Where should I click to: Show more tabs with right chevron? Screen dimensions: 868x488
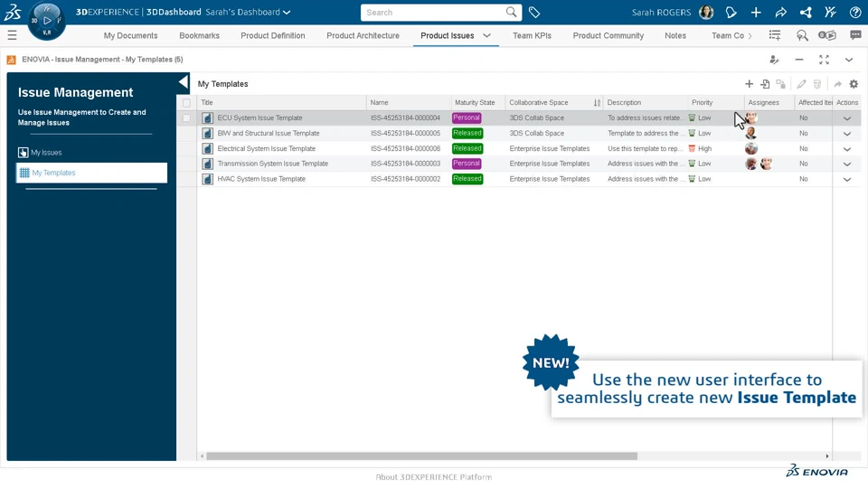pos(750,35)
